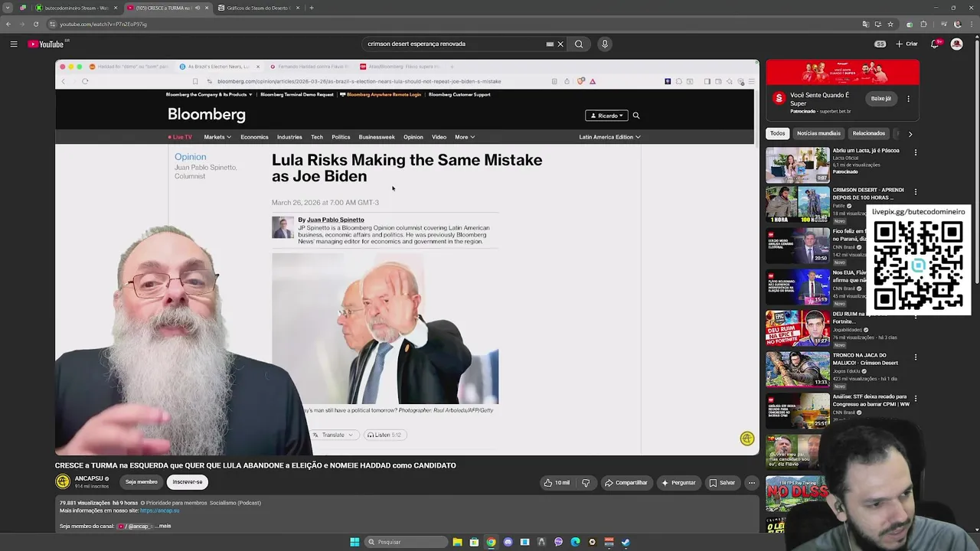Reload the page in the browser
The width and height of the screenshot is (980, 551).
click(36, 24)
